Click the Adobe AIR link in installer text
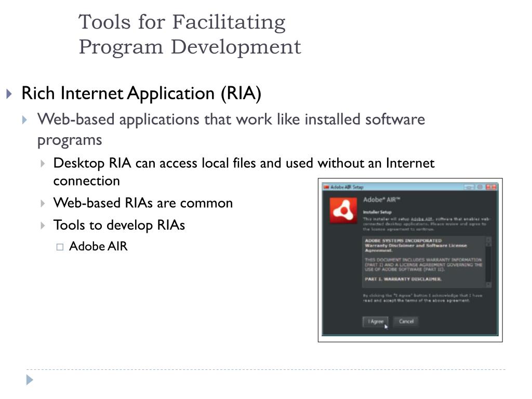 coord(421,219)
